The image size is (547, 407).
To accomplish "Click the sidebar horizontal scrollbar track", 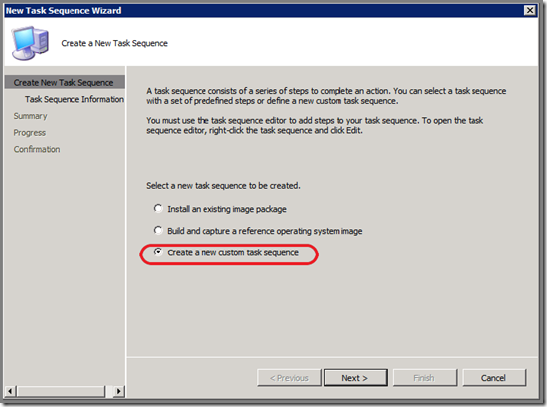I will [x=65, y=391].
